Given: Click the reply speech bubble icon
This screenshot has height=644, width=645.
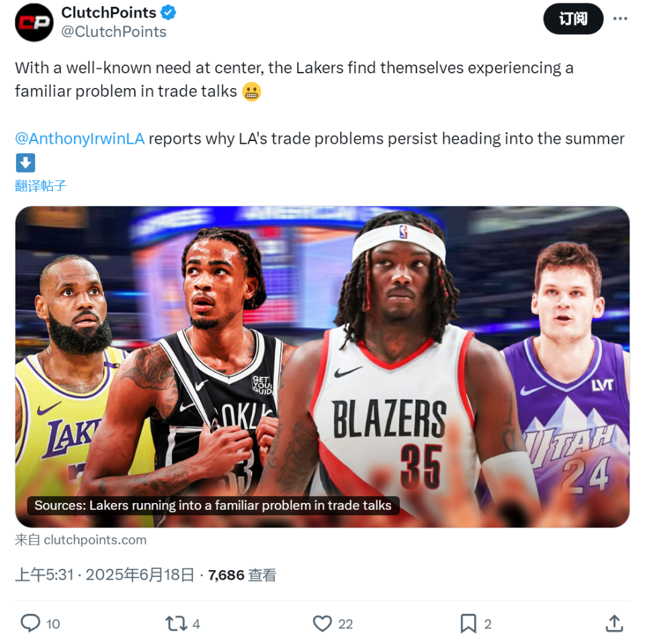Looking at the screenshot, I should (x=30, y=623).
